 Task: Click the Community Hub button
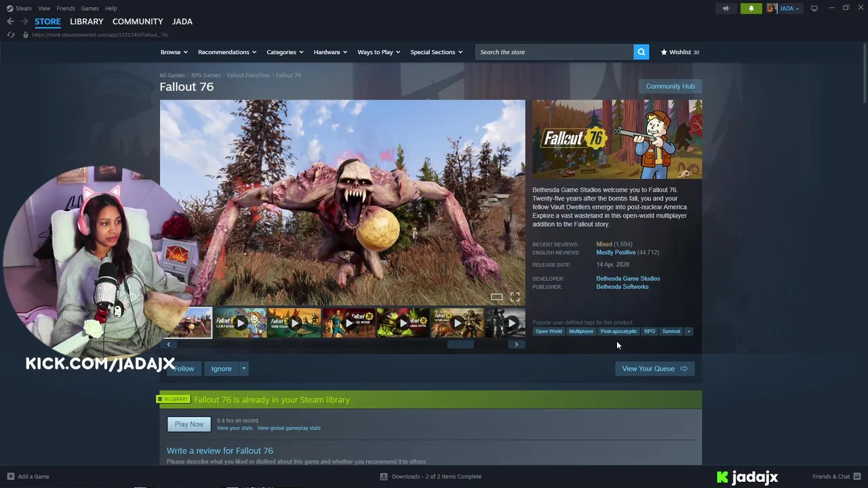670,86
